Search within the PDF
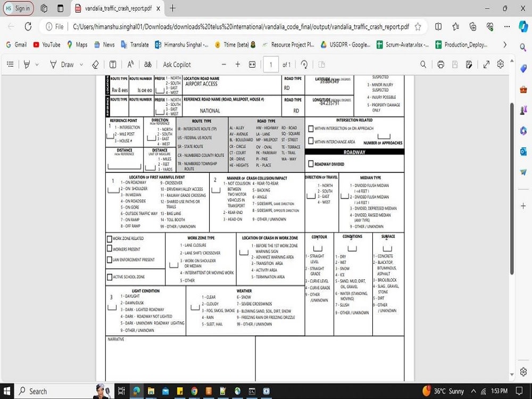 tap(423, 64)
